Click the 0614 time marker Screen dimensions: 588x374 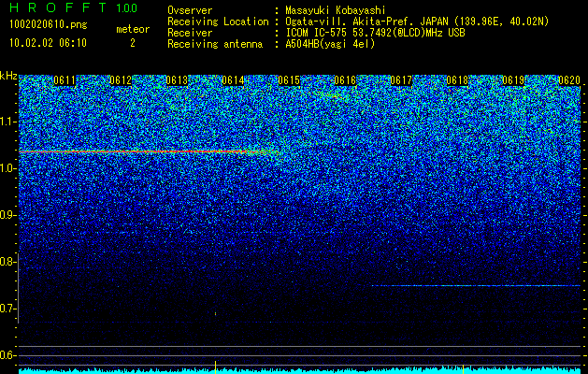[233, 80]
